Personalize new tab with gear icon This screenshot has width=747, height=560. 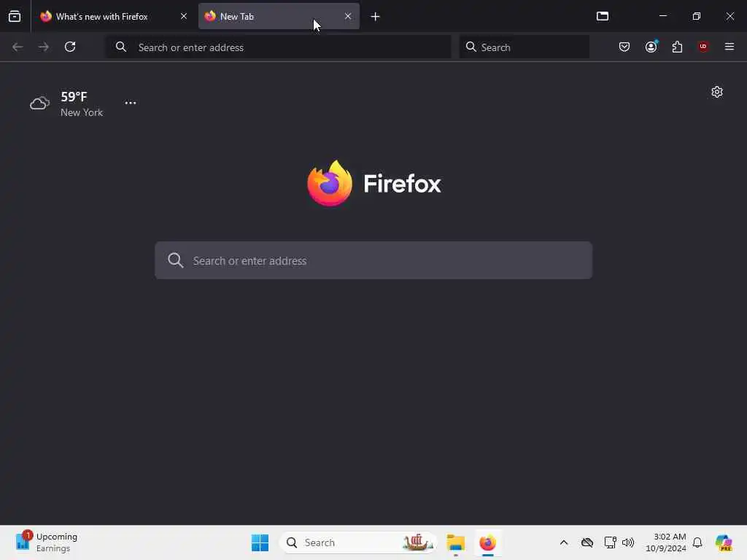coord(717,92)
